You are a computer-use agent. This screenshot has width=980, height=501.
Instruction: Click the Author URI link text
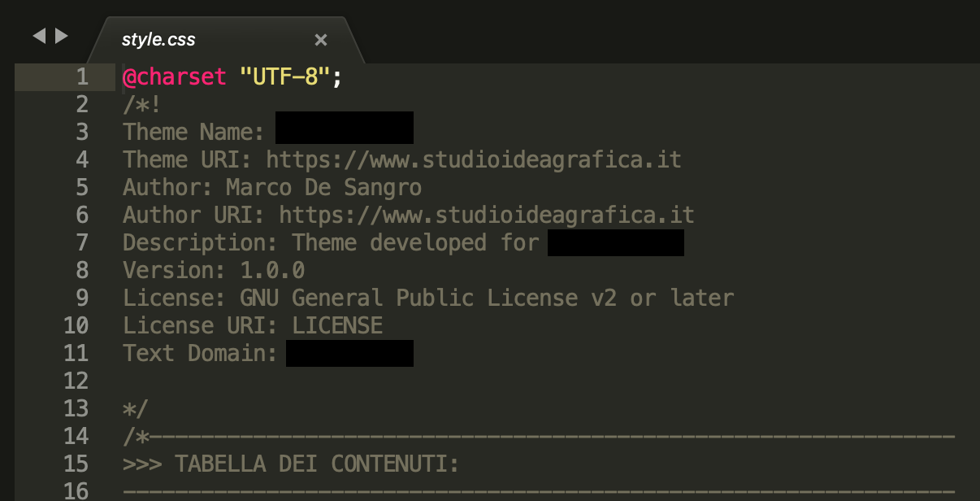coord(487,215)
